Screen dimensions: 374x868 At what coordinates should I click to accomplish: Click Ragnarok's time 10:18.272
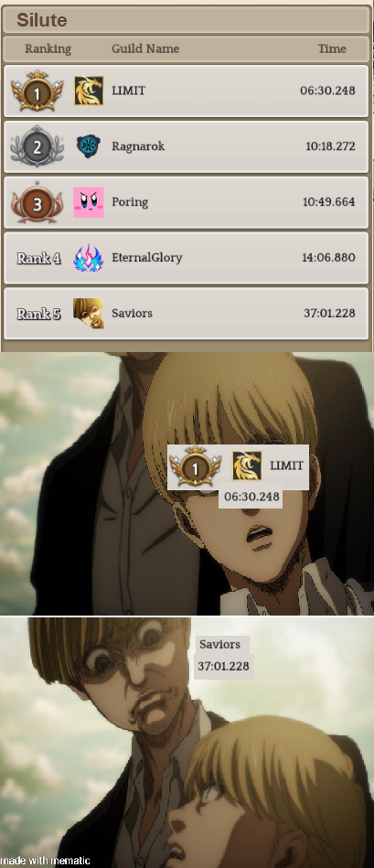330,146
